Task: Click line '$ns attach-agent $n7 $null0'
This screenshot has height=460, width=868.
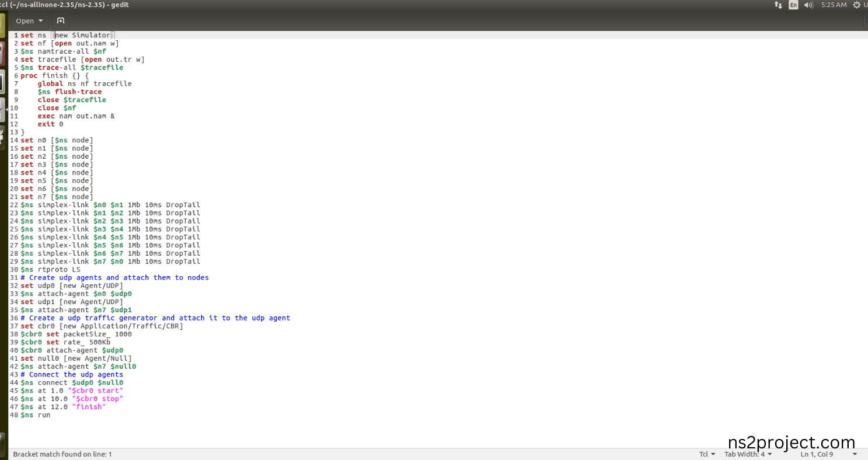Action: pos(78,367)
